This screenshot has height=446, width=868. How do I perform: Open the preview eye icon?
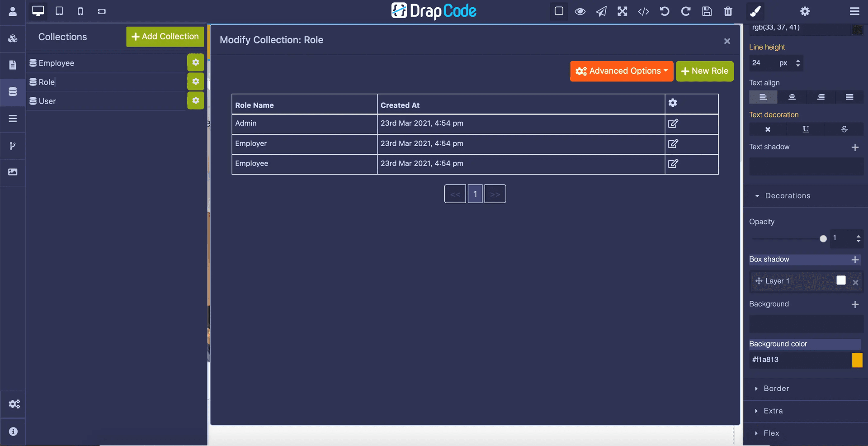[x=580, y=11]
